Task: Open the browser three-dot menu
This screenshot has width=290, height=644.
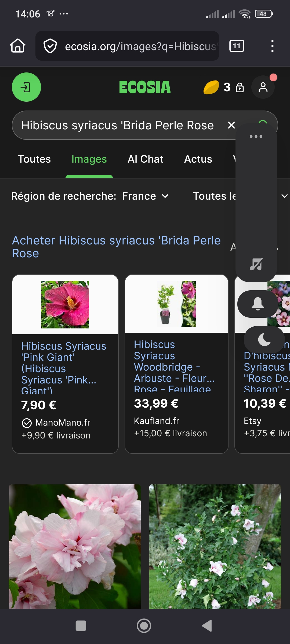Action: click(272, 46)
